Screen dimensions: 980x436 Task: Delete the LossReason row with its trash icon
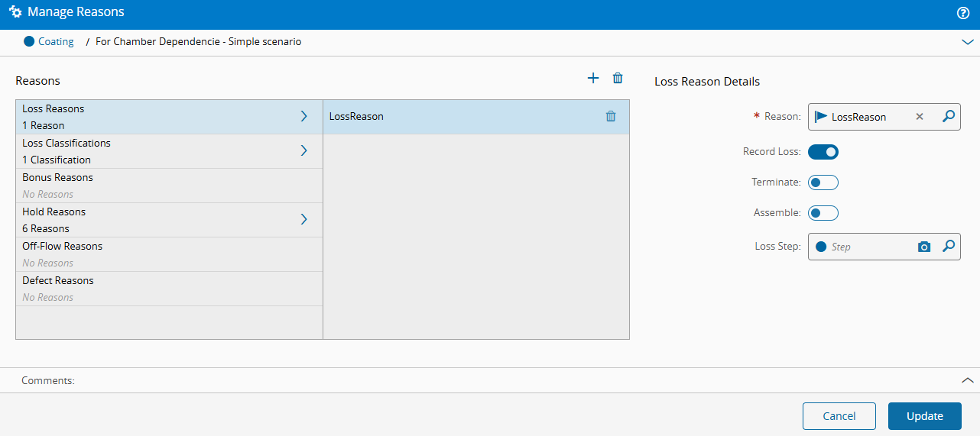[x=611, y=116]
